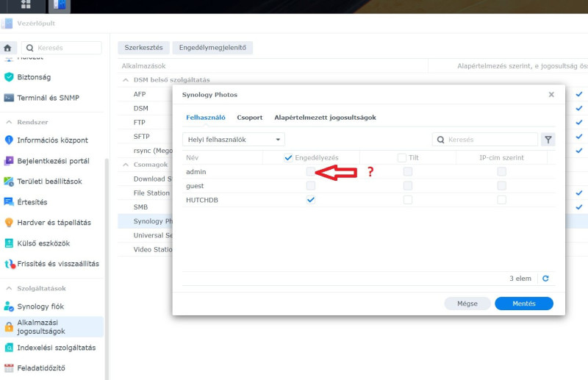Collapse Csomagok group
Image resolution: width=588 pixels, height=380 pixels.
tap(126, 165)
